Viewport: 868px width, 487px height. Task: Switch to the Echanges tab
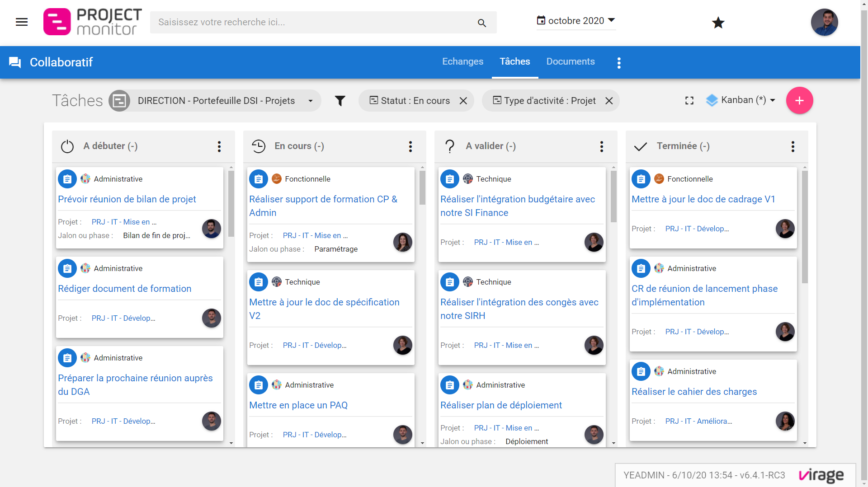(462, 61)
